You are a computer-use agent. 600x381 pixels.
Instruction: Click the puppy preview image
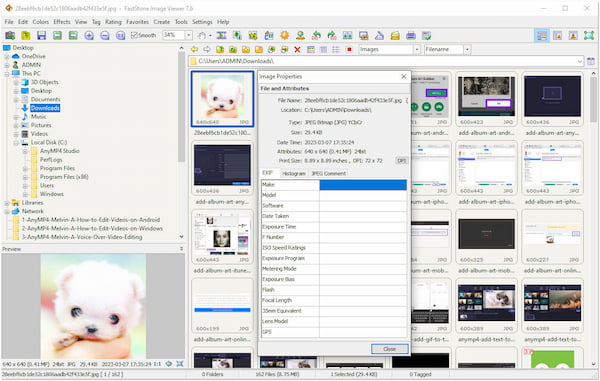coord(93,306)
